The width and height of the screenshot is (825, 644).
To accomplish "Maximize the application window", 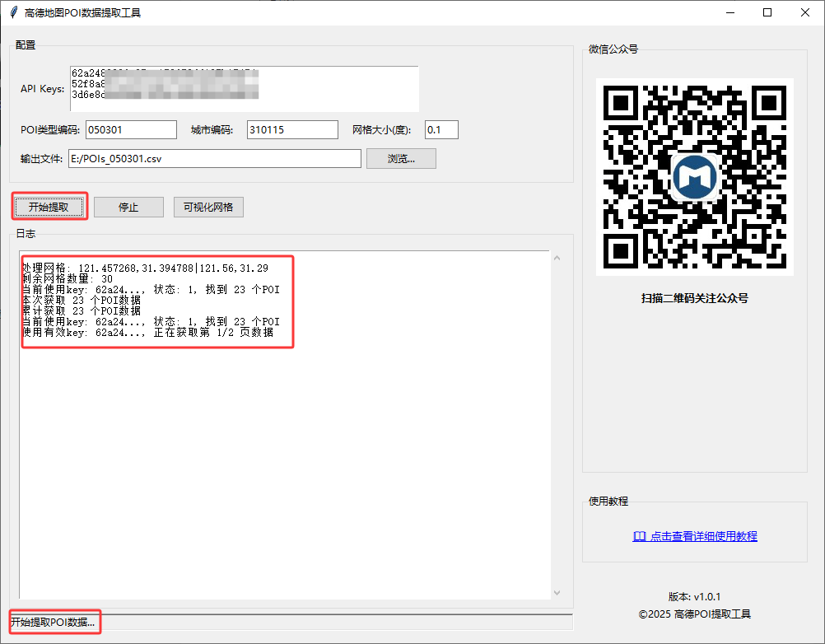I will (x=767, y=12).
